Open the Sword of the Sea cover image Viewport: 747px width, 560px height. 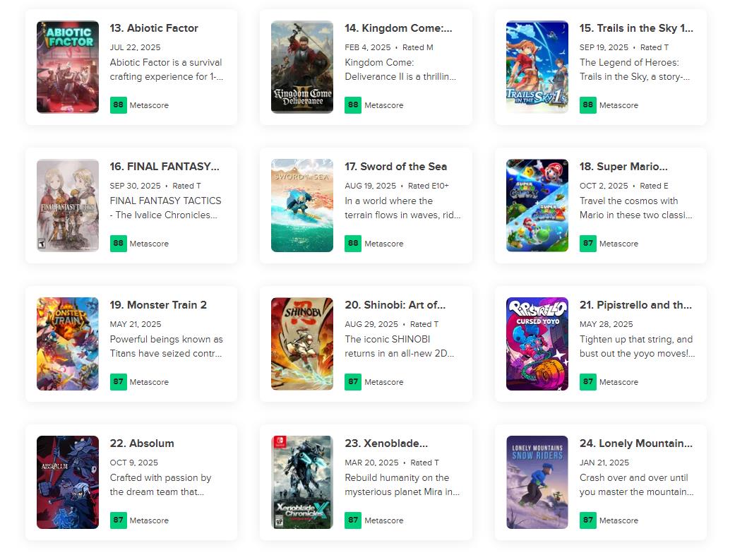point(302,205)
